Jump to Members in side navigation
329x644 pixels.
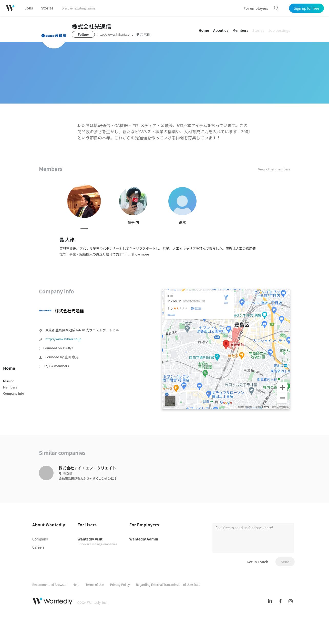[x=10, y=387]
